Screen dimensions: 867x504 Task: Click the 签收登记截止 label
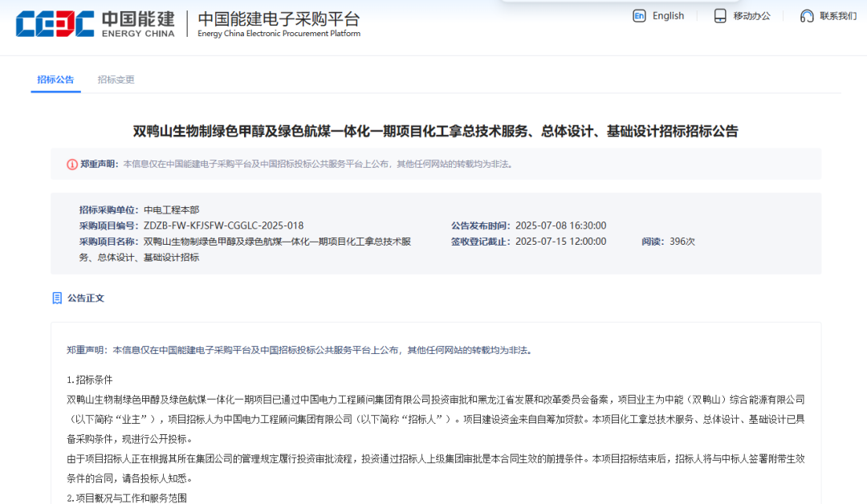pyautogui.click(x=480, y=242)
